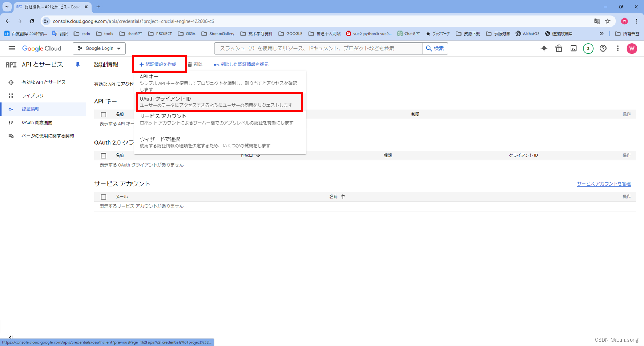The height and width of the screenshot is (346, 644).
Task: Select サービス アカウント from the create menu
Action: pos(220,119)
